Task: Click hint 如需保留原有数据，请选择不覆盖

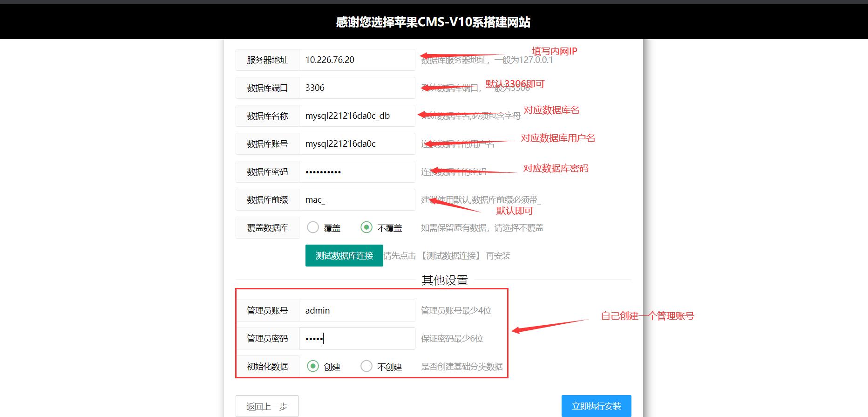Action: pyautogui.click(x=482, y=227)
